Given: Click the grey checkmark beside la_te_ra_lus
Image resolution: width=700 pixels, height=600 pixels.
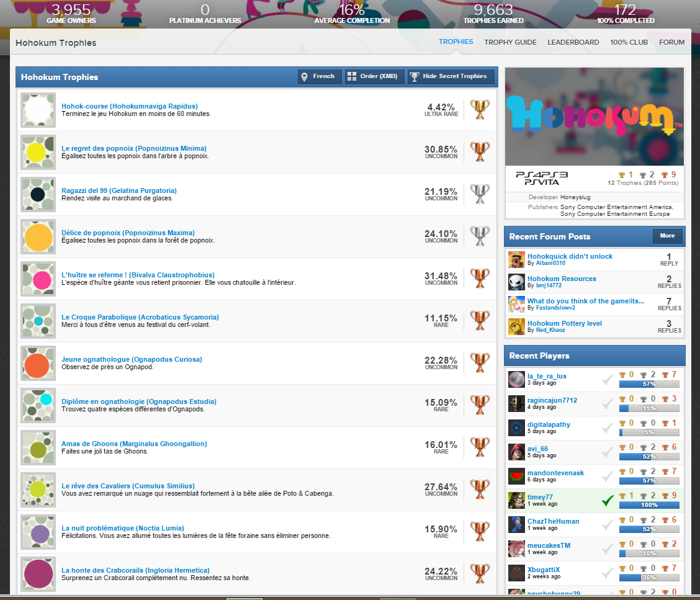Looking at the screenshot, I should [x=608, y=380].
